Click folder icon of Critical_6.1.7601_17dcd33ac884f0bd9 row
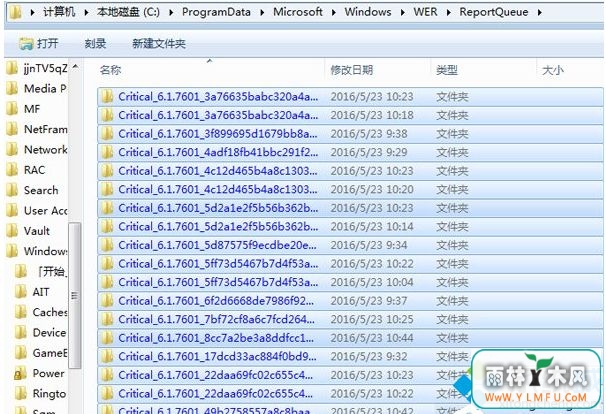Image resolution: width=606 pixels, height=414 pixels. click(x=107, y=356)
